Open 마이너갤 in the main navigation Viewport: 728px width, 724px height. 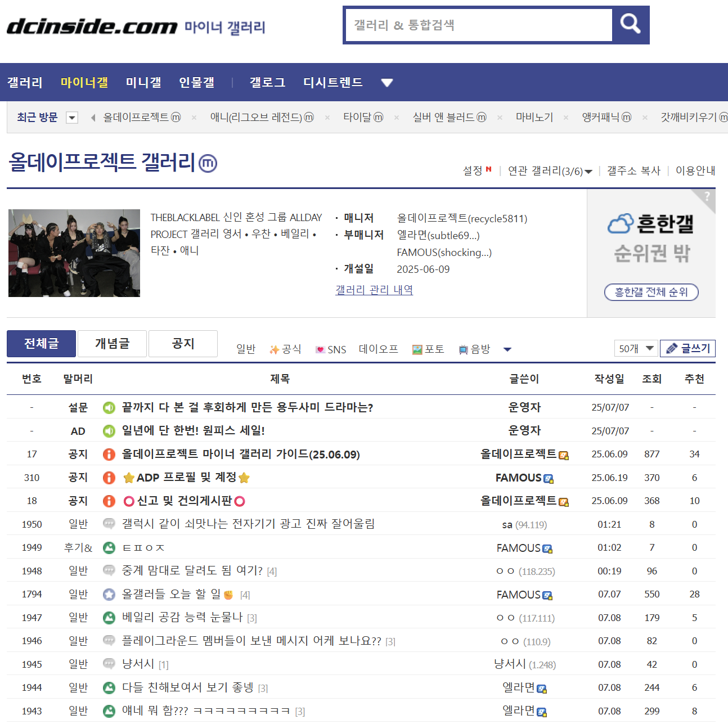(x=84, y=83)
